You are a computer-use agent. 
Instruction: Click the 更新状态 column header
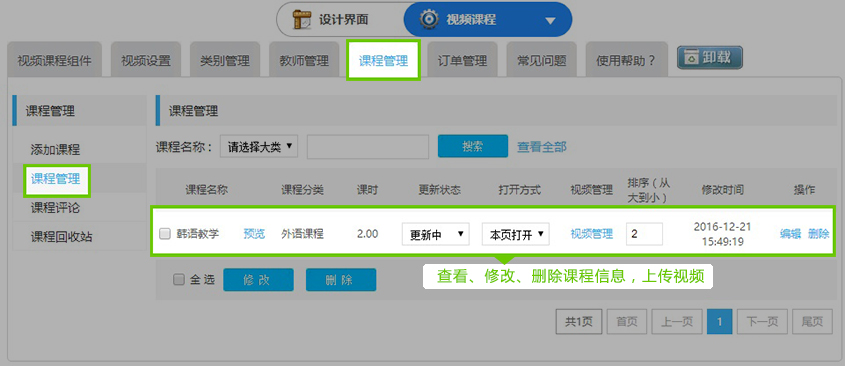click(440, 190)
